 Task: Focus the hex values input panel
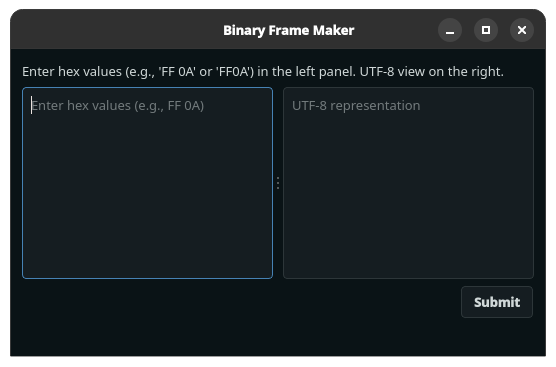pyautogui.click(x=148, y=183)
